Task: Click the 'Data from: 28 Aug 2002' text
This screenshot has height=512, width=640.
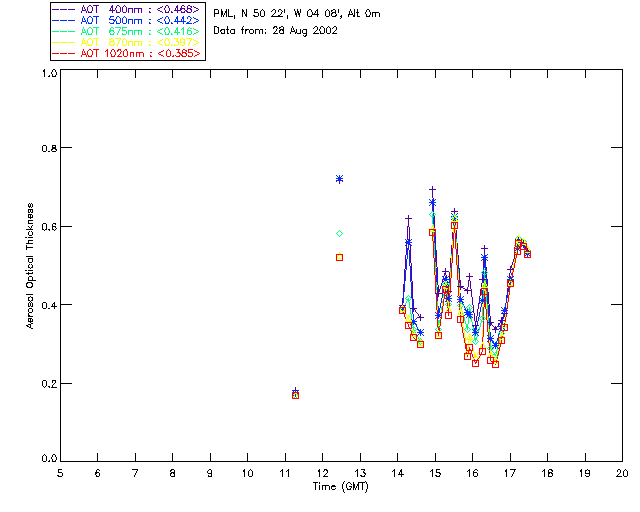Action: pyautogui.click(x=276, y=31)
